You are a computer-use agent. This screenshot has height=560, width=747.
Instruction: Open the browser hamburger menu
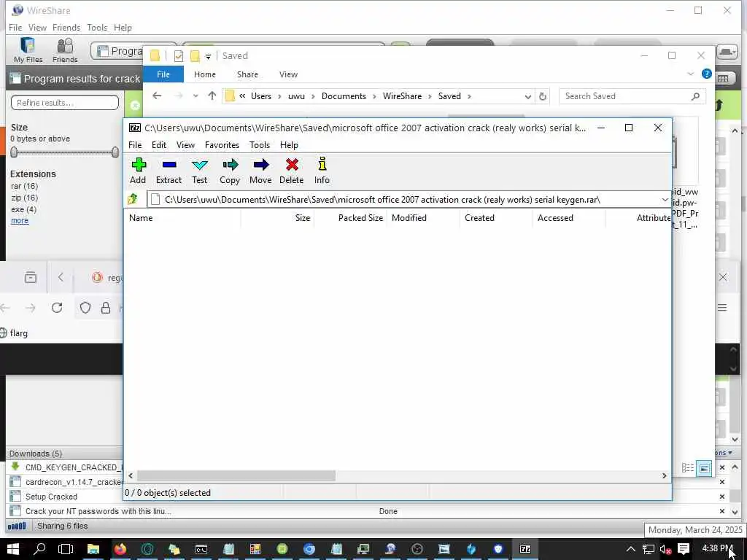[722, 308]
